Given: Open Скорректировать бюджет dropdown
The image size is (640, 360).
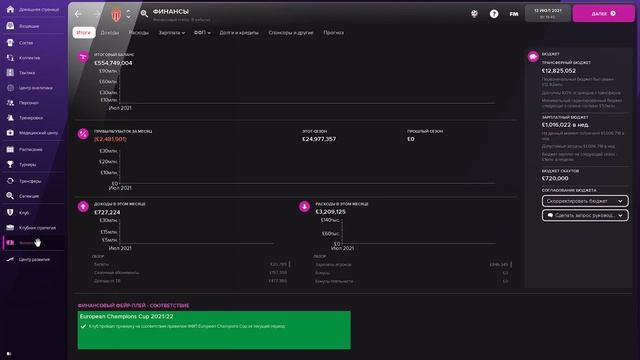Looking at the screenshot, I should [585, 201].
